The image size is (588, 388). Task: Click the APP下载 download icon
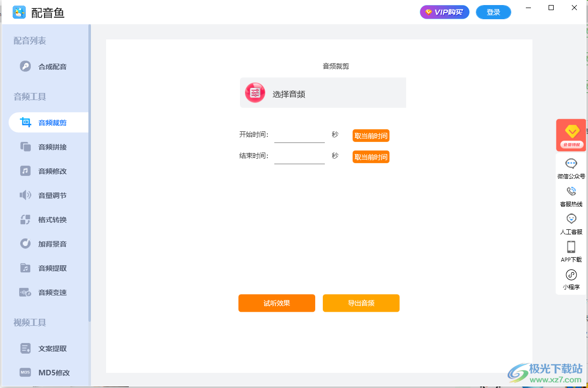click(x=571, y=251)
